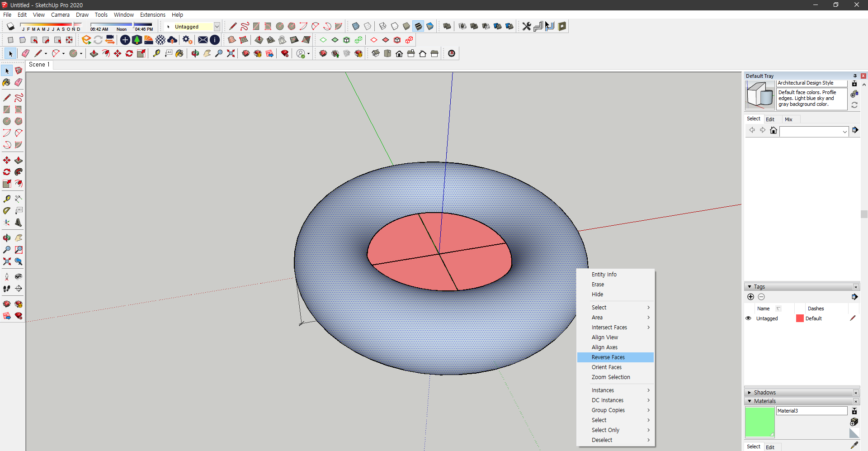
Task: Switch to Iso standard view
Action: pyautogui.click(x=376, y=53)
